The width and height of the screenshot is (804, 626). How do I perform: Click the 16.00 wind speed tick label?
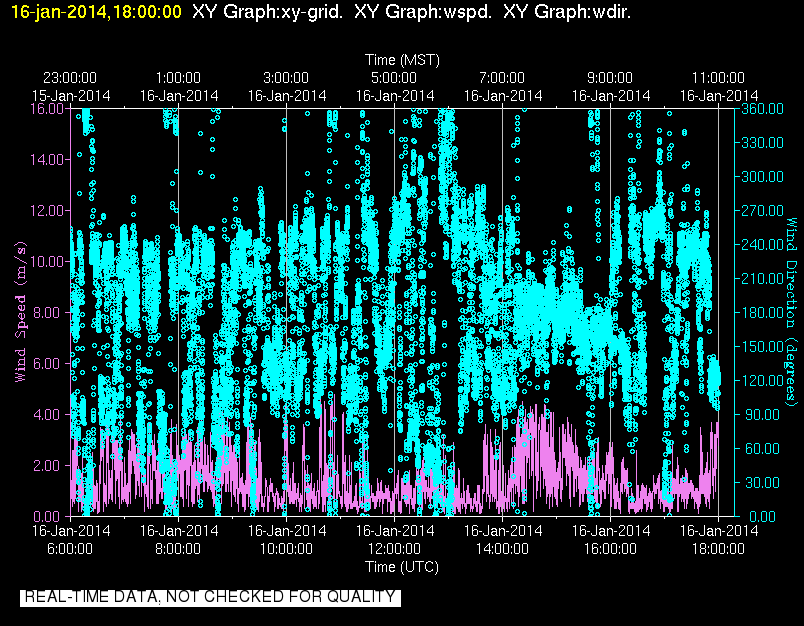[x=47, y=109]
